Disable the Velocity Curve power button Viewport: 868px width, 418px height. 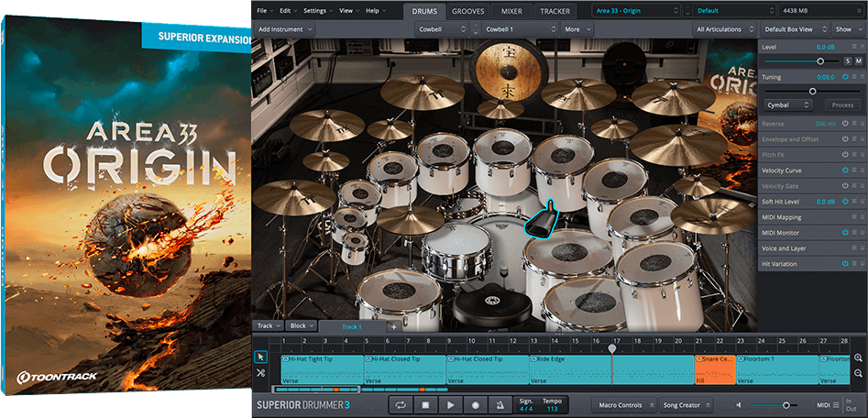(x=845, y=170)
